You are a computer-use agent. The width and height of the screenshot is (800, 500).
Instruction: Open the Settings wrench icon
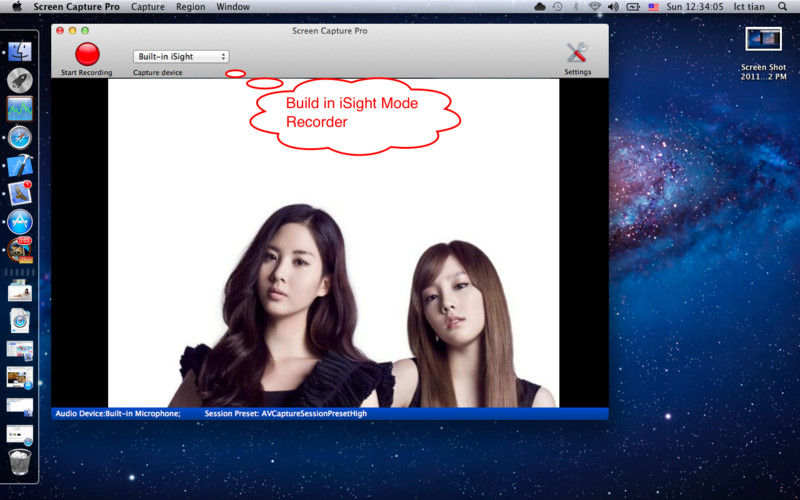pyautogui.click(x=577, y=54)
